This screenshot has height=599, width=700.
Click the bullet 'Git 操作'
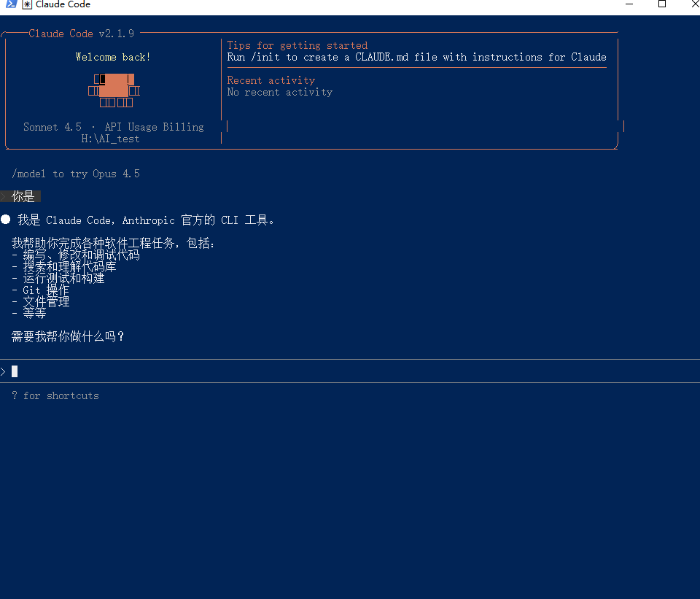41,290
